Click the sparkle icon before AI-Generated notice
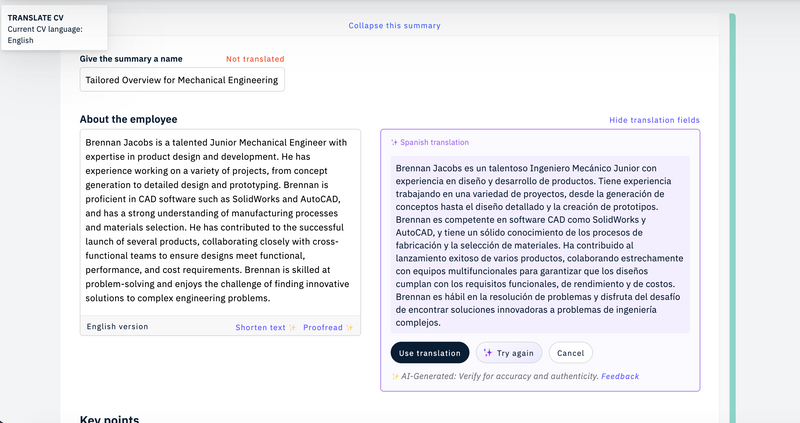 pyautogui.click(x=394, y=376)
